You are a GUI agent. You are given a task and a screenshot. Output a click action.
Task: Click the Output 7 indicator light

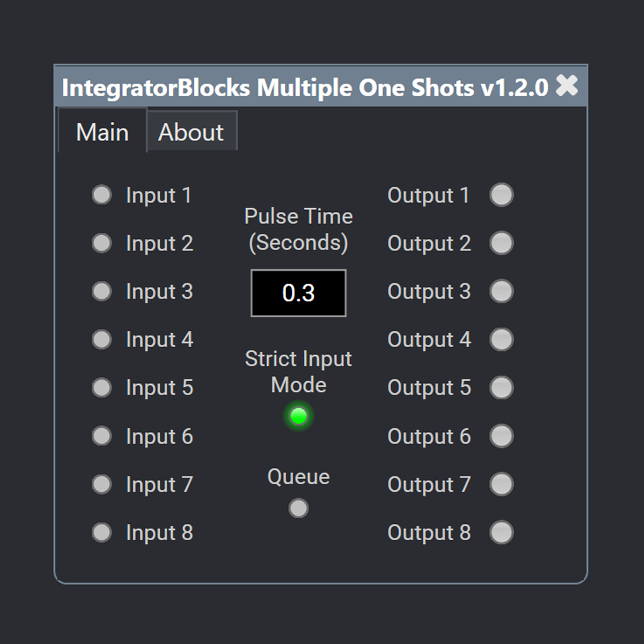(x=501, y=484)
